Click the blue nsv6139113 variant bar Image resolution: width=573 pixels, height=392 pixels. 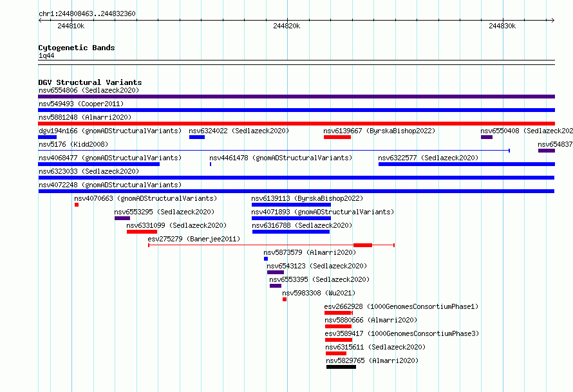291,205
